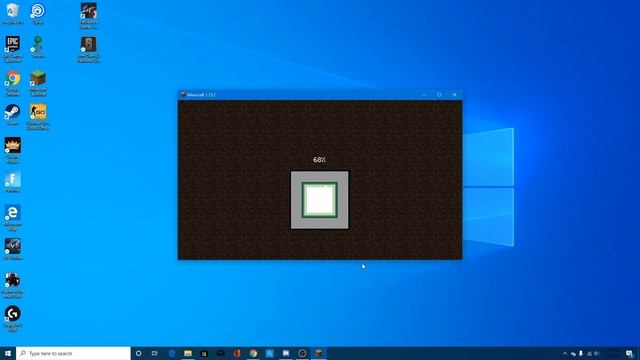Image resolution: width=640 pixels, height=360 pixels.
Task: Open the crown game desktop shortcut
Action: (x=13, y=150)
